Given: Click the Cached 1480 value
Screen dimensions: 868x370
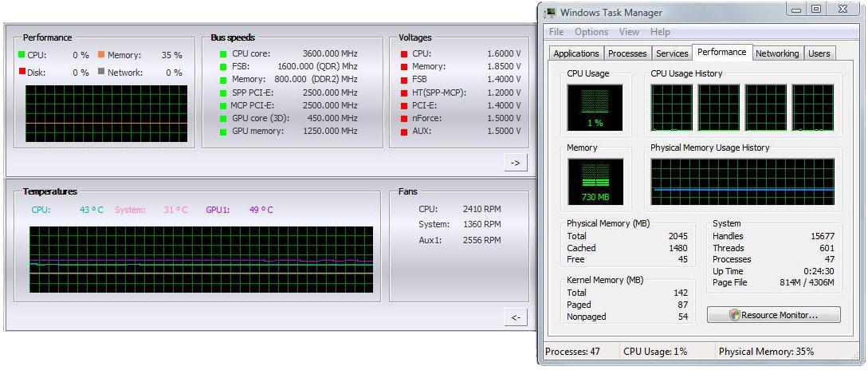Looking at the screenshot, I should point(678,248).
